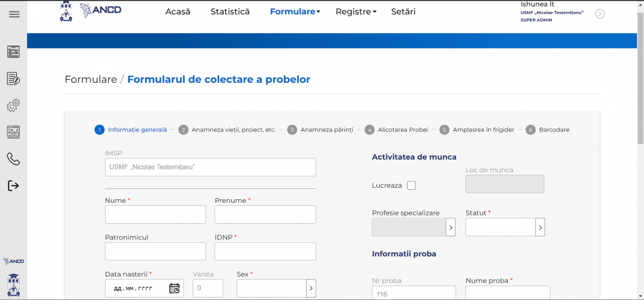Select step 3 Anamneza părinți
The height and width of the screenshot is (300, 644).
point(320,130)
